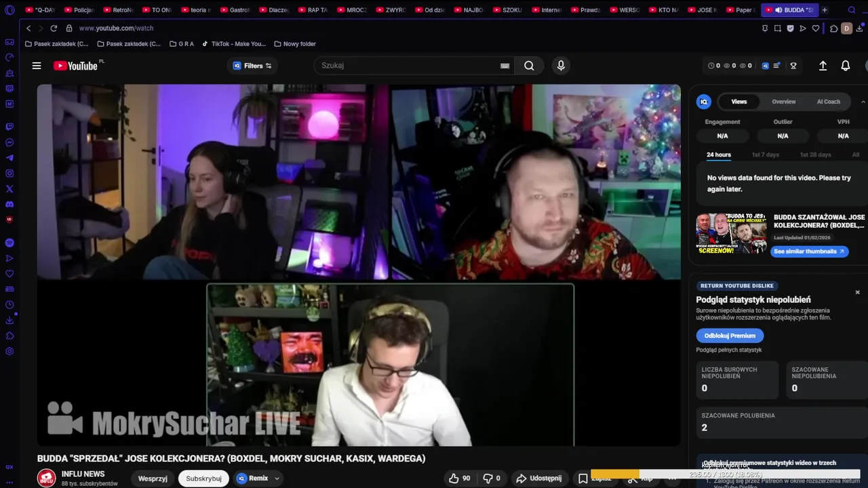868x488 pixels.
Task: Click the search magnifier button
Action: (x=529, y=66)
